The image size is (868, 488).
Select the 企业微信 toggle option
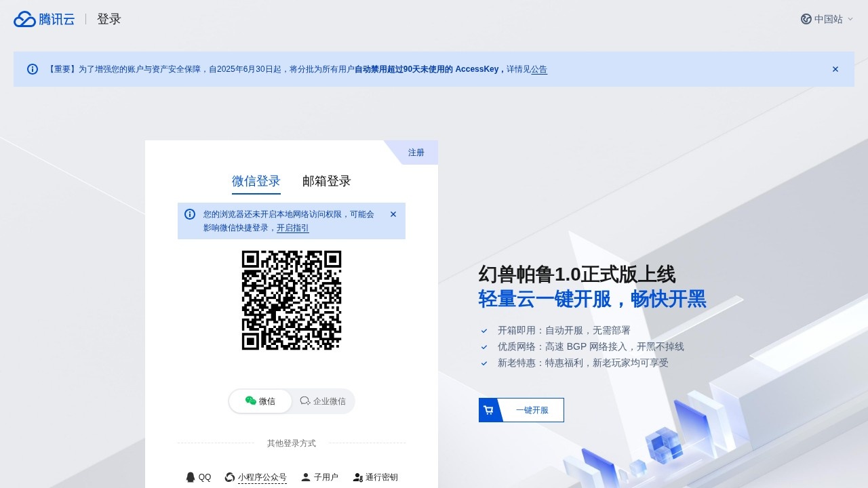tap(323, 401)
